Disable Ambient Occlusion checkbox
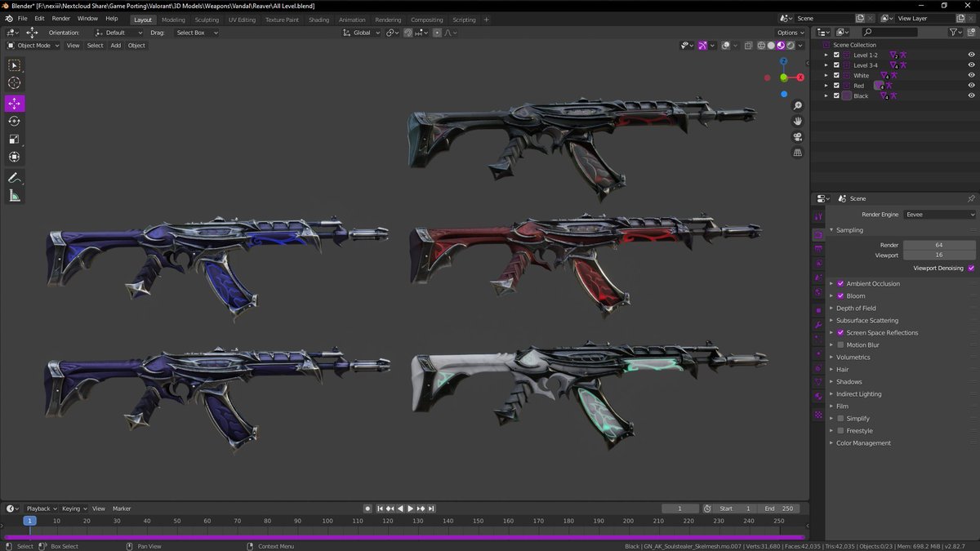Screen dimensions: 980x551 pyautogui.click(x=840, y=283)
